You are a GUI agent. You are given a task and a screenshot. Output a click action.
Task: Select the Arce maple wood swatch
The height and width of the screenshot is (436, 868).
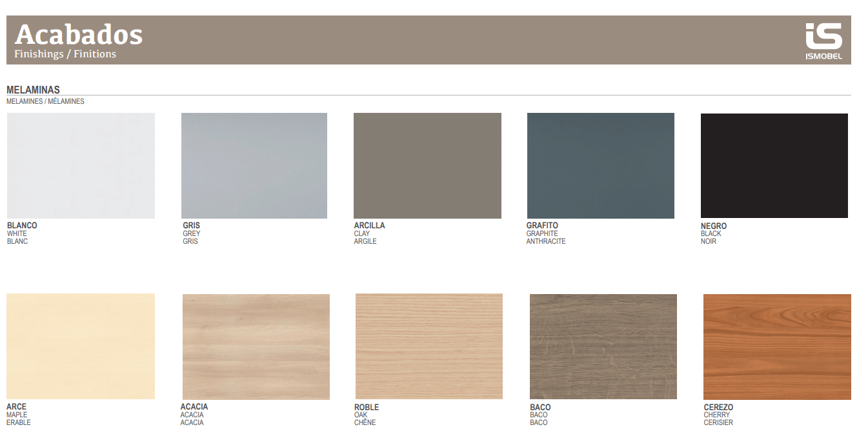(x=81, y=346)
